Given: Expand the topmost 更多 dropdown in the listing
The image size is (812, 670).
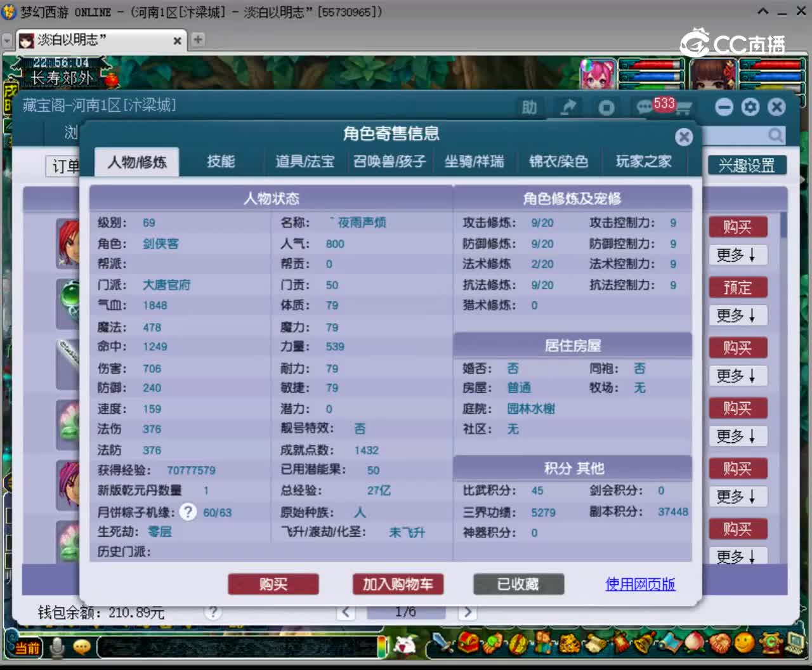Looking at the screenshot, I should (x=738, y=255).
